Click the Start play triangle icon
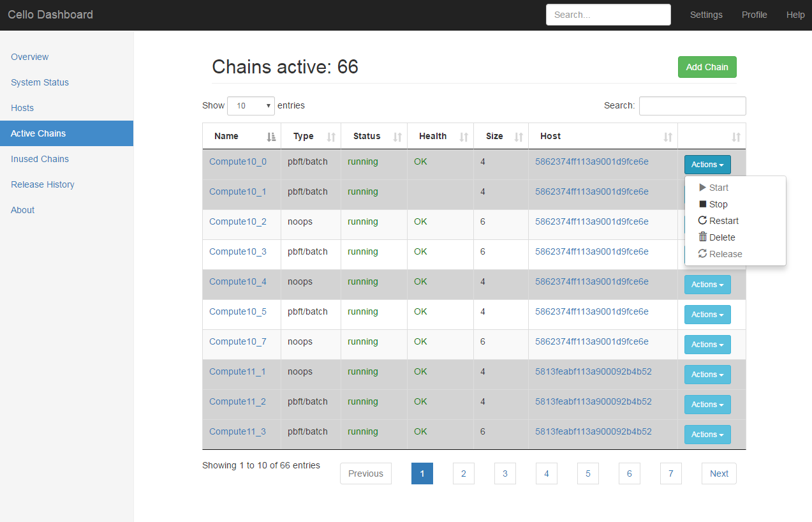 [703, 188]
